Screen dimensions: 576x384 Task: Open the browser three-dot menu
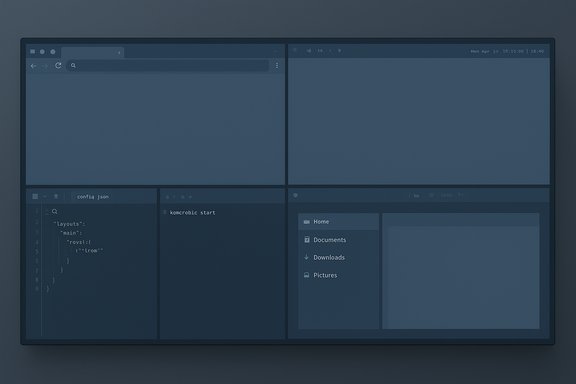coord(277,65)
